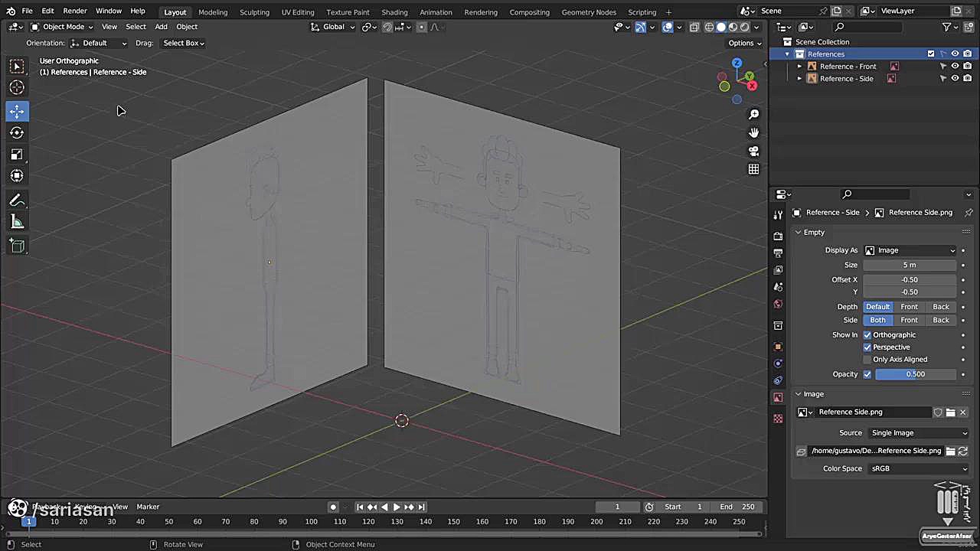Toggle auto keying record button

point(333,507)
